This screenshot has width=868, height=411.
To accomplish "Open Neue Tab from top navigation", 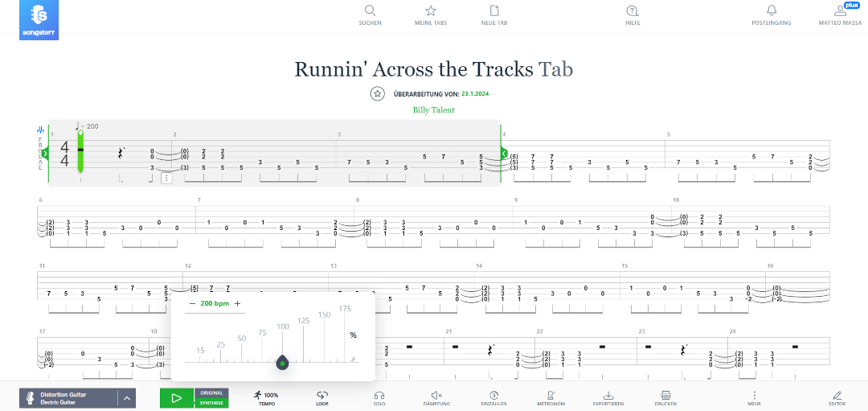I will [x=494, y=11].
